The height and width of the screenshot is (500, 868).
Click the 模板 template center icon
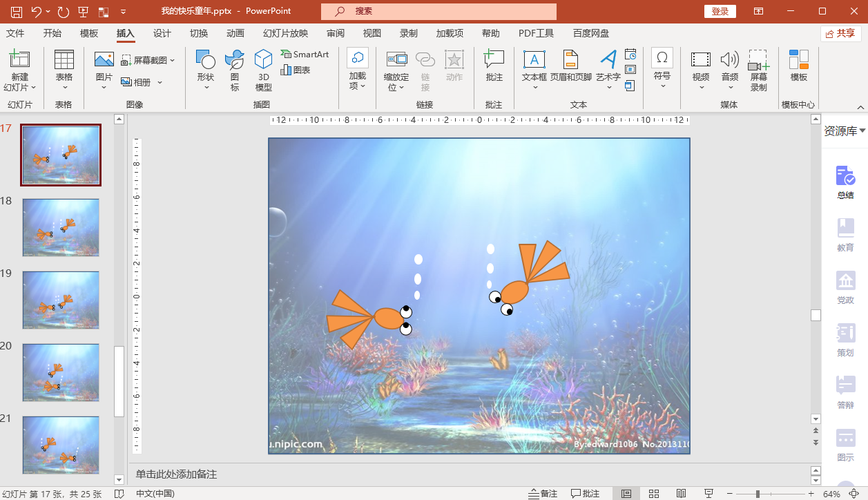coord(798,67)
